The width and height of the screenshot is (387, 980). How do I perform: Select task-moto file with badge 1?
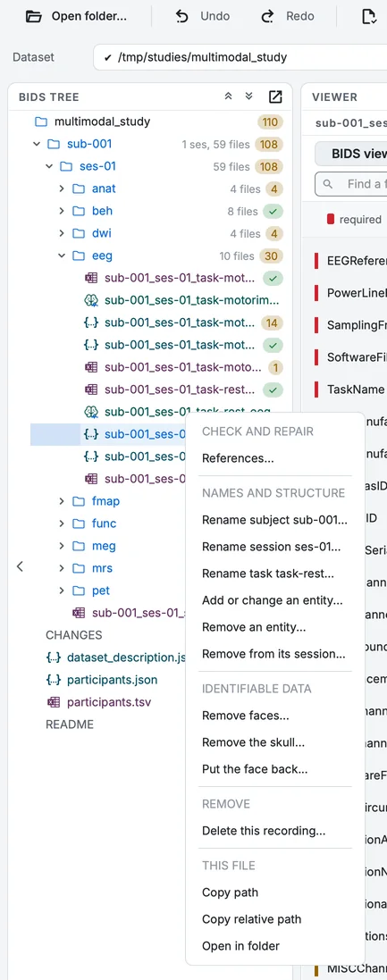(x=181, y=367)
